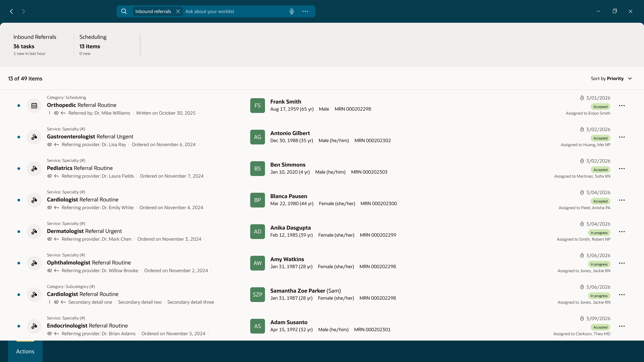Click reply arrow icon in Pediatrics row

[56, 176]
